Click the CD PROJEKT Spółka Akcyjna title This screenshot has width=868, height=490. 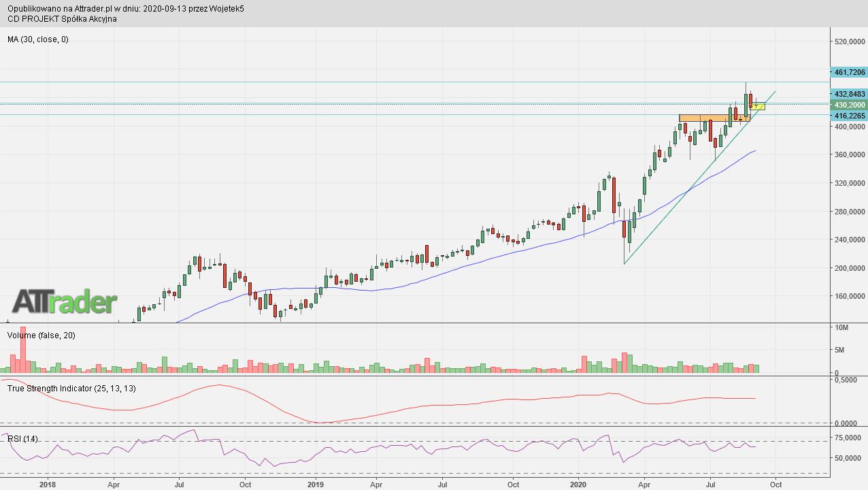click(62, 19)
